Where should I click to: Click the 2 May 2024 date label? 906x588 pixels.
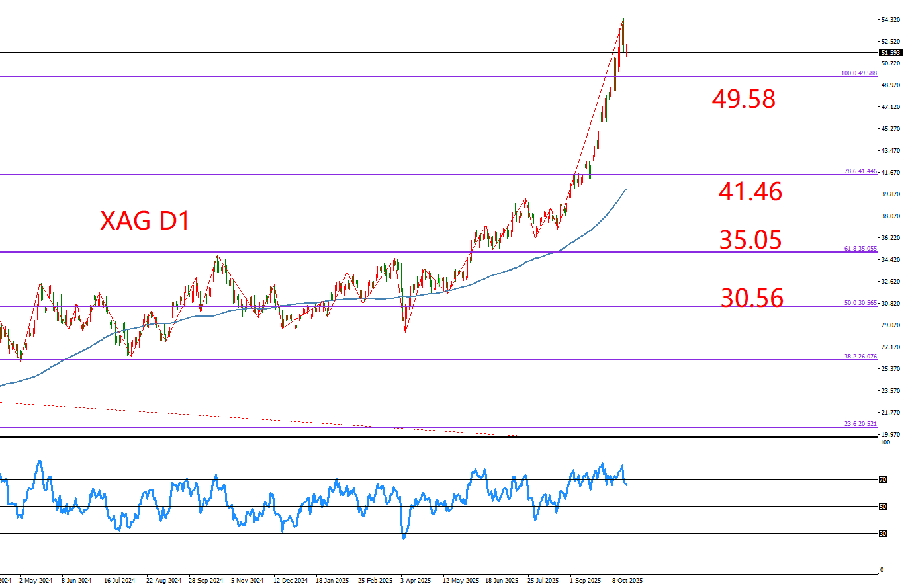pyautogui.click(x=35, y=580)
